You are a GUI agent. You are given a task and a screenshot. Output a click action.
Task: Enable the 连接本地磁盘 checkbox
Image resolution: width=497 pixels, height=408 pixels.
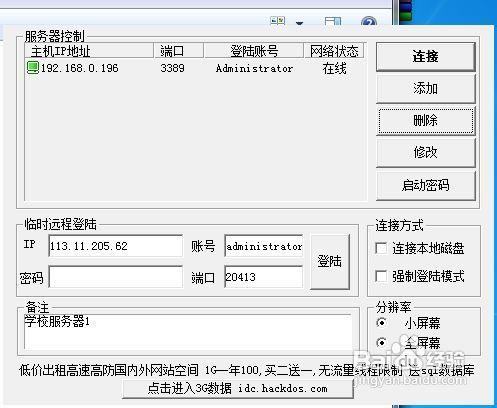[x=381, y=248]
